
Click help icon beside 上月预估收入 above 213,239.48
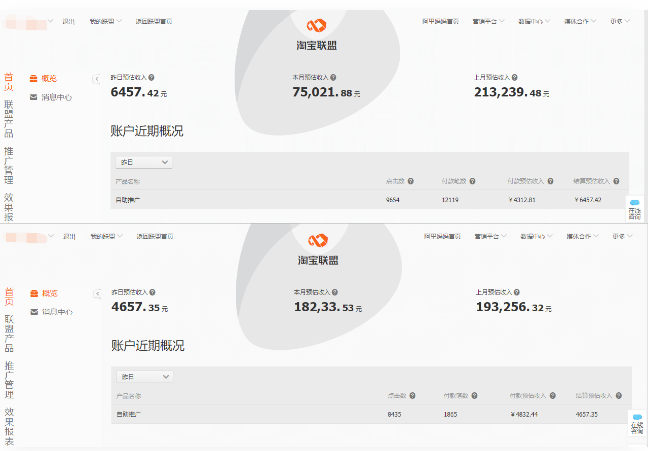click(515, 77)
